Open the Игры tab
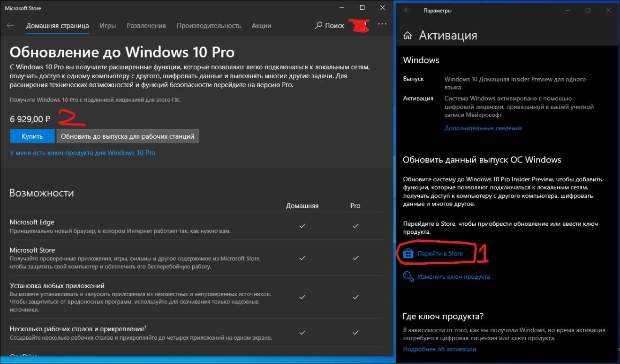 [108, 26]
